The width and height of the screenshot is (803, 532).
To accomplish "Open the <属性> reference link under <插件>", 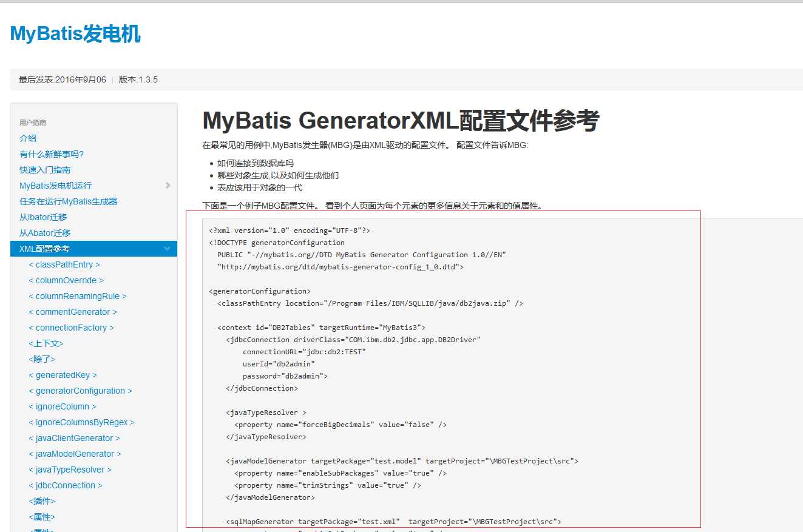I will pos(42,517).
